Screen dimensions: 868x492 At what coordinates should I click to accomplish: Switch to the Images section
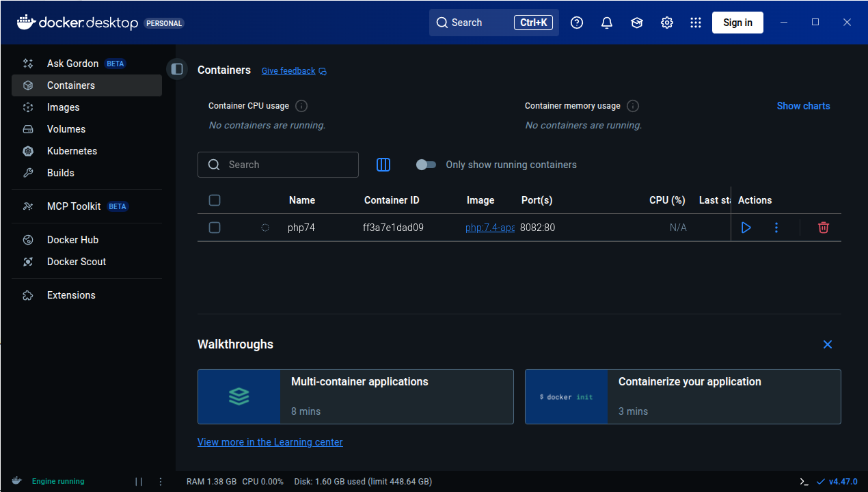(x=63, y=107)
